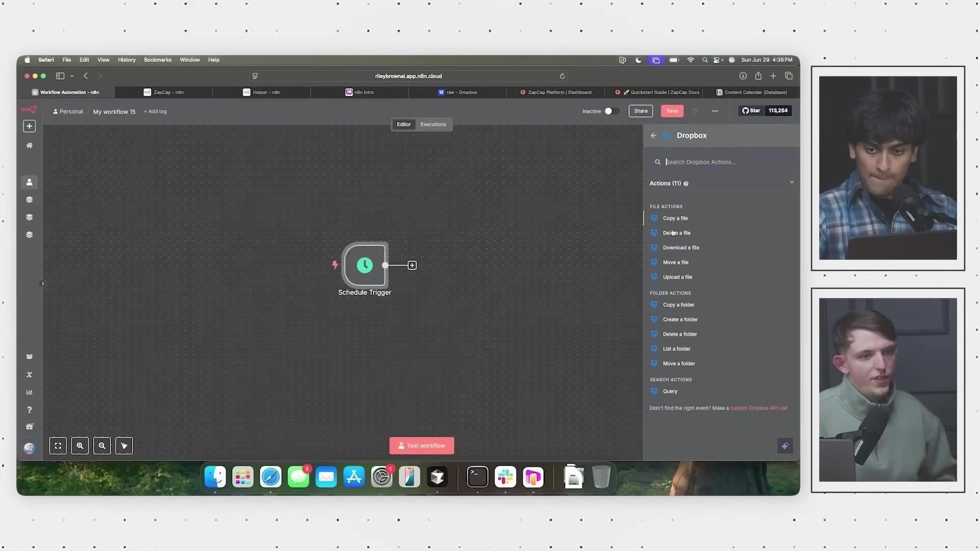Expand the left sidebar arrow
The width and height of the screenshot is (980, 551).
coord(42,284)
